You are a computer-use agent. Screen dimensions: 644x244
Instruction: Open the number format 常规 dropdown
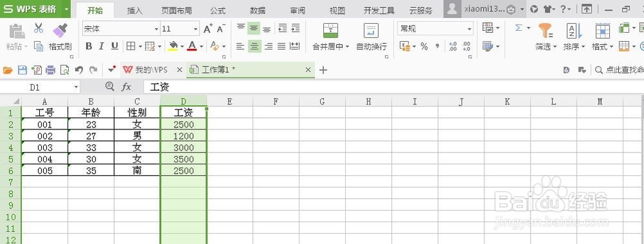(x=469, y=29)
